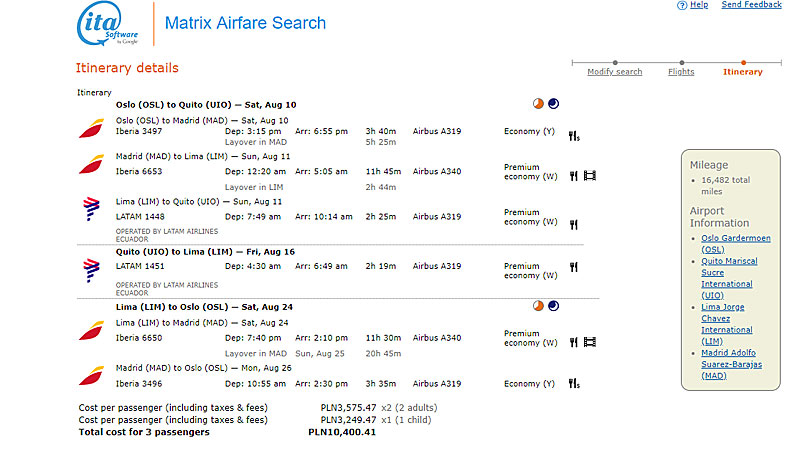Click meal icon on Iberia 3497 flight
800x451 pixels.
574,136
